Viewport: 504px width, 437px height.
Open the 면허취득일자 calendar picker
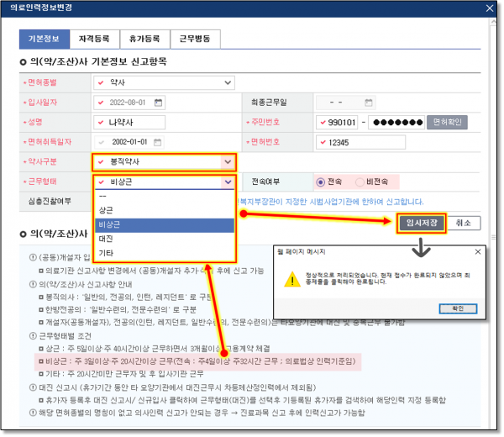157,142
